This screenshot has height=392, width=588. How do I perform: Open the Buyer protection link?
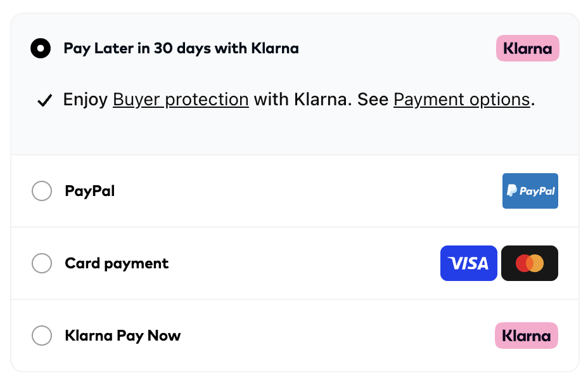[181, 100]
